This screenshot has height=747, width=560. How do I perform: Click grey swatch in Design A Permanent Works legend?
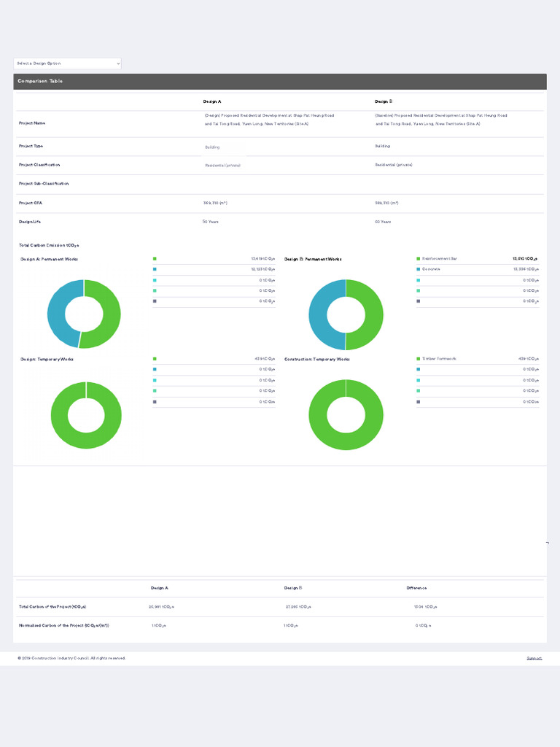tap(155, 301)
